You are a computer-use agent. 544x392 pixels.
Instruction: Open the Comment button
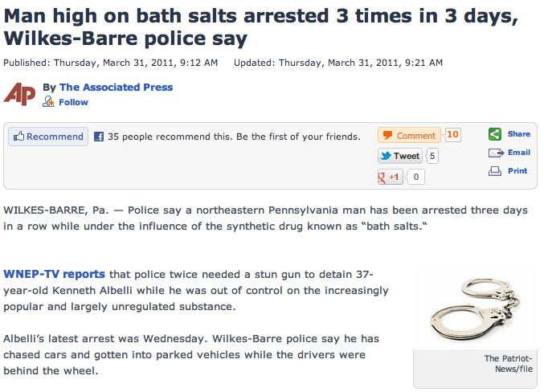(x=409, y=135)
